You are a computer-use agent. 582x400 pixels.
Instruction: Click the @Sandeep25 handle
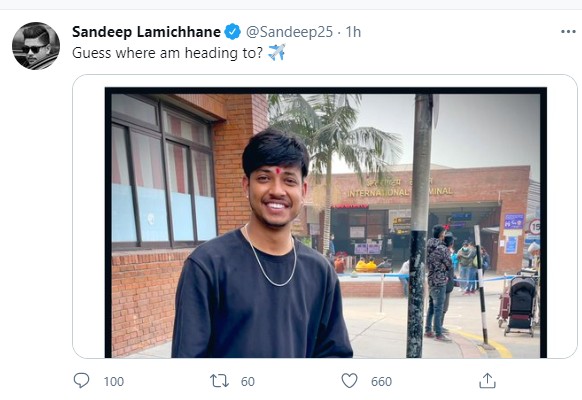coord(290,32)
